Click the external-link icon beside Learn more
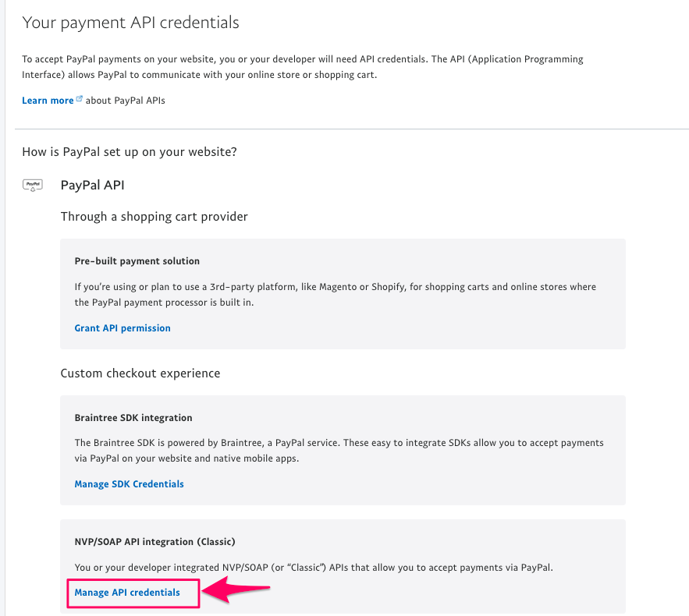This screenshot has height=616, width=689. (79, 99)
